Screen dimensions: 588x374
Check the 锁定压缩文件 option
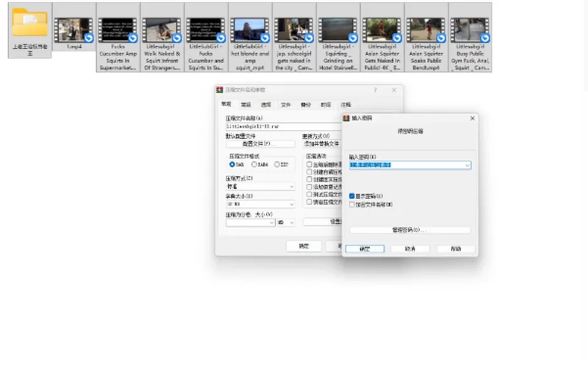pyautogui.click(x=309, y=202)
